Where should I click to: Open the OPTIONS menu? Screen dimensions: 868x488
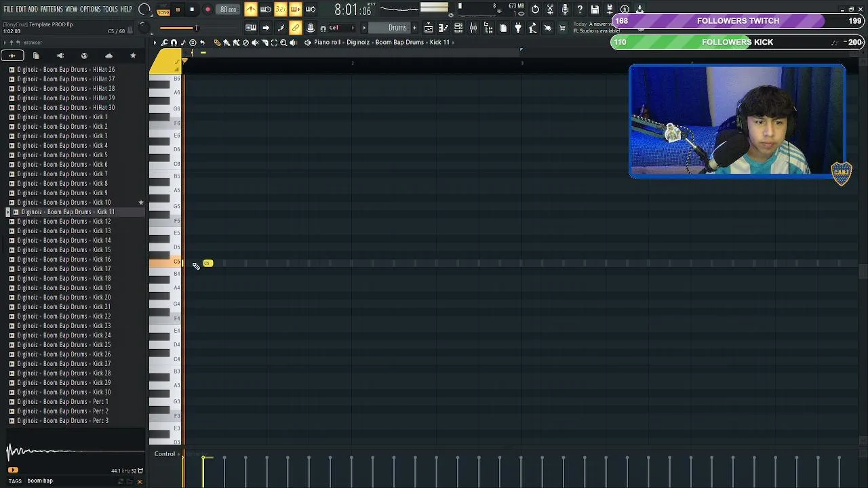pos(90,9)
